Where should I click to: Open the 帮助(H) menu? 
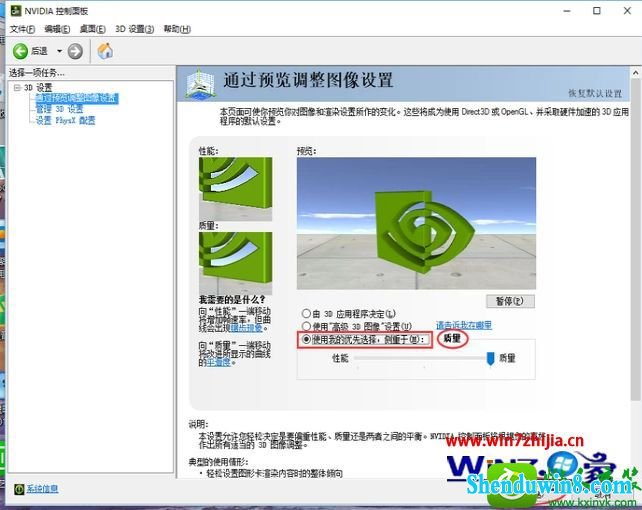click(177, 29)
